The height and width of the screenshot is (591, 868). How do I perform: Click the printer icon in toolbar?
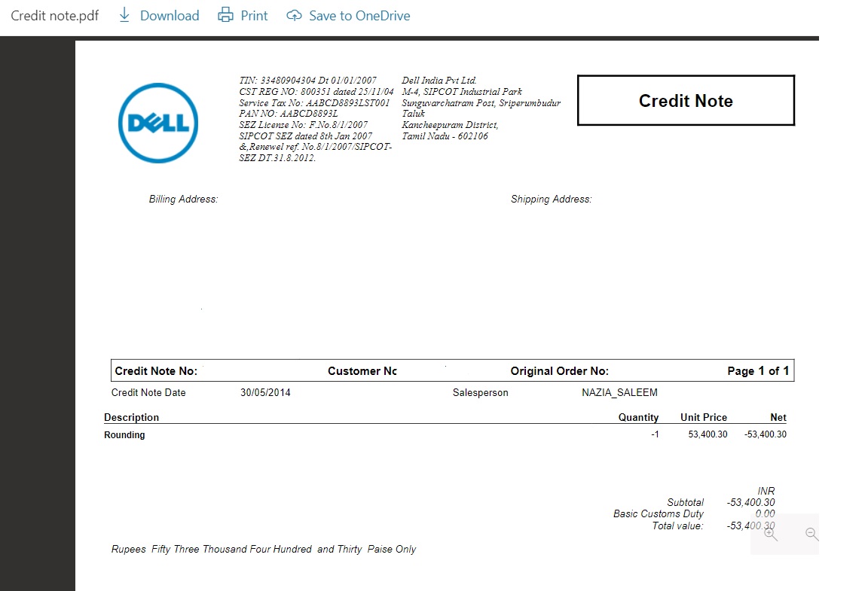[x=225, y=15]
